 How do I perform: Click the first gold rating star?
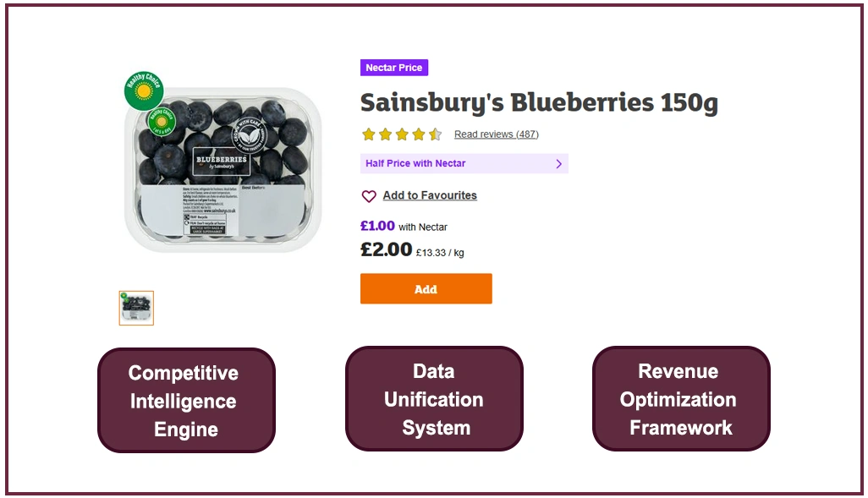(369, 134)
